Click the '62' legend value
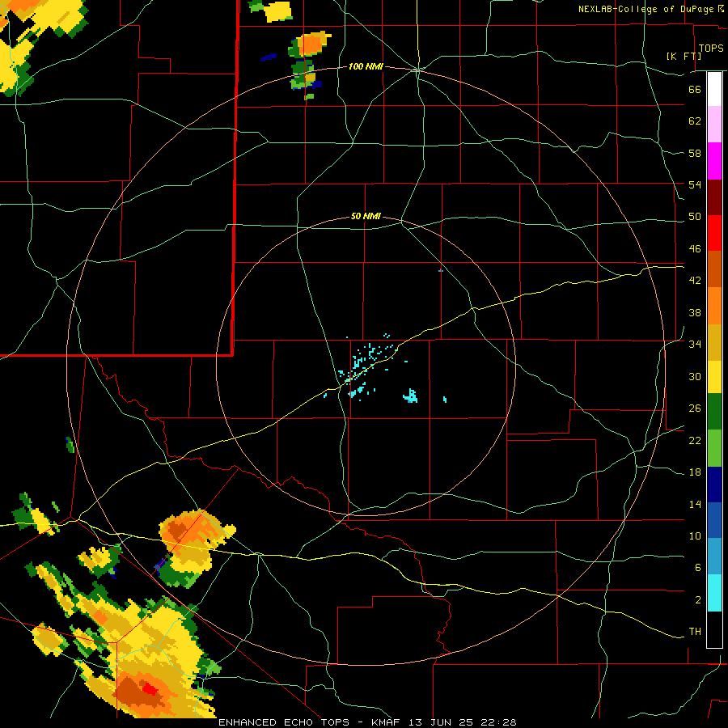Viewport: 728px width, 728px height. coord(695,121)
